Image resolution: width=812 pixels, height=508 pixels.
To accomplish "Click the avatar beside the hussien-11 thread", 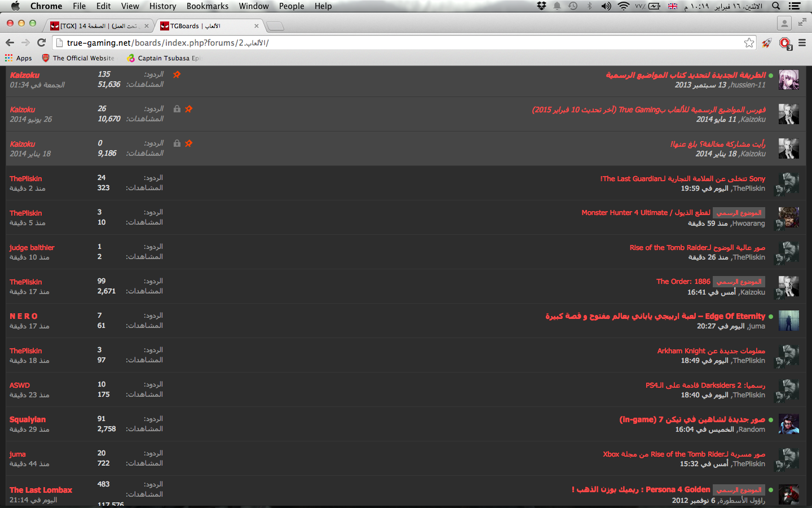I will 789,80.
